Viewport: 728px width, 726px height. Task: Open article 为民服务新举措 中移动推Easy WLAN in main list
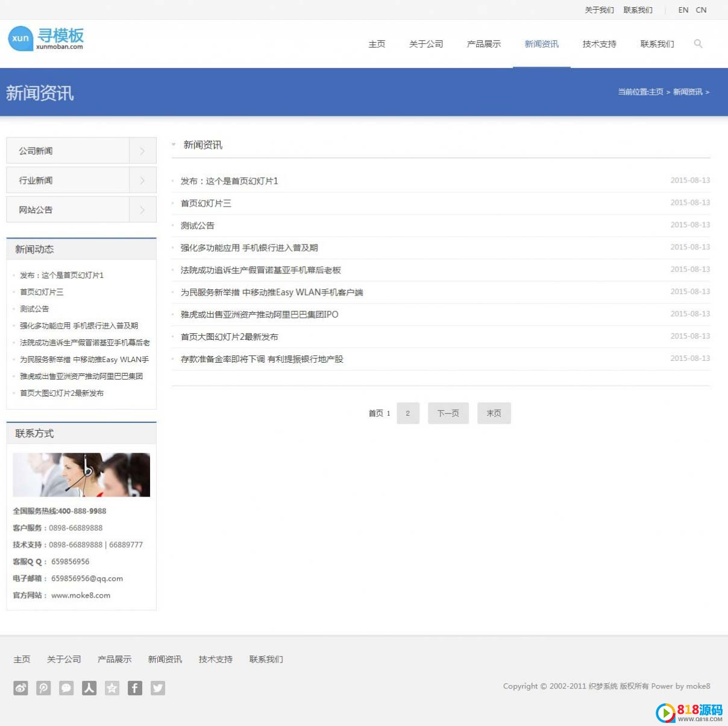point(272,292)
